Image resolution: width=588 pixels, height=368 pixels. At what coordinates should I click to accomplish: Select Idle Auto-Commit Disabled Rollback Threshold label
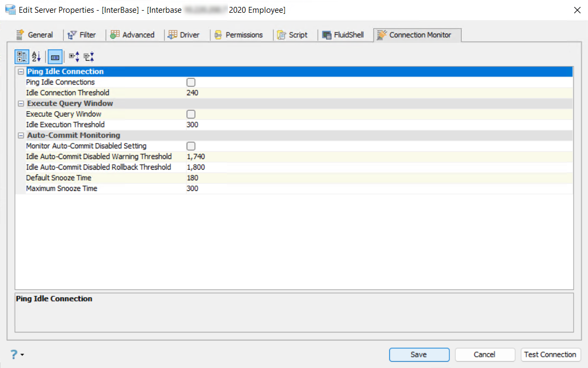(98, 167)
